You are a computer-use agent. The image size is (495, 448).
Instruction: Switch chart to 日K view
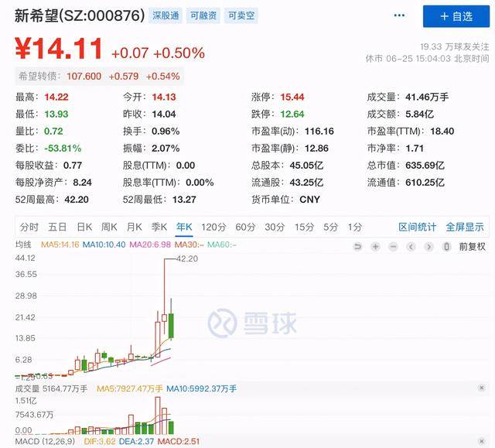pyautogui.click(x=84, y=227)
